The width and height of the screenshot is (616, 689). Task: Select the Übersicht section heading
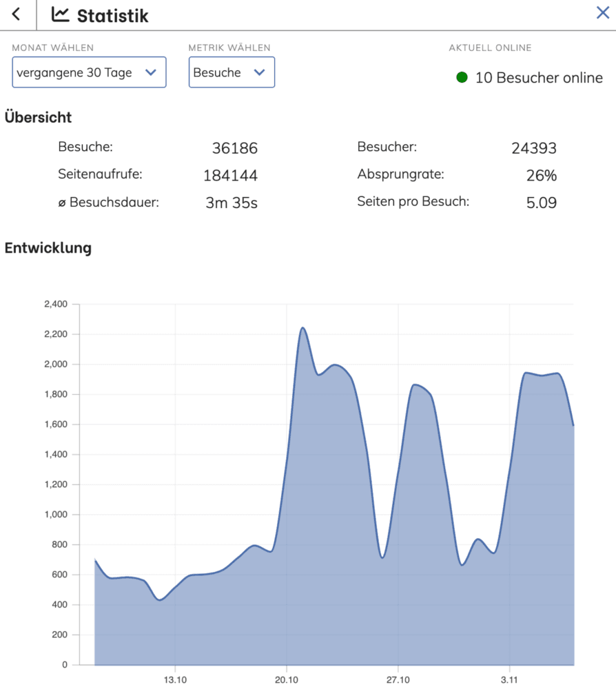(x=38, y=118)
